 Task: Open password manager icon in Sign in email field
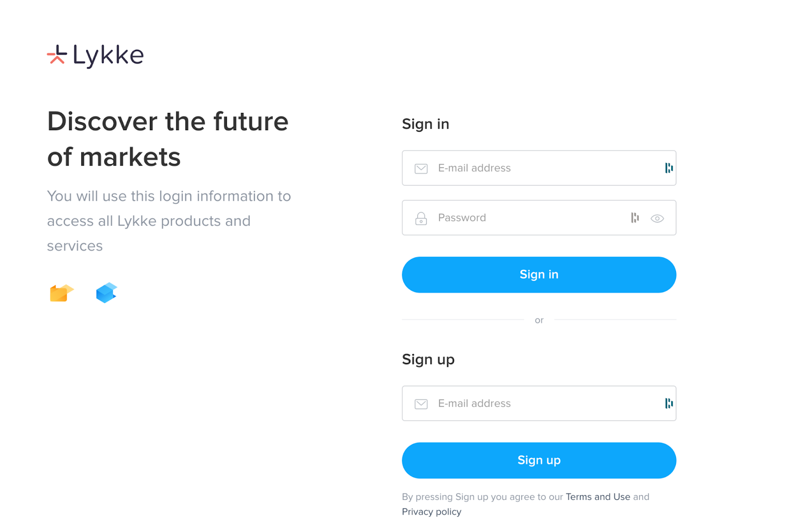(x=669, y=168)
